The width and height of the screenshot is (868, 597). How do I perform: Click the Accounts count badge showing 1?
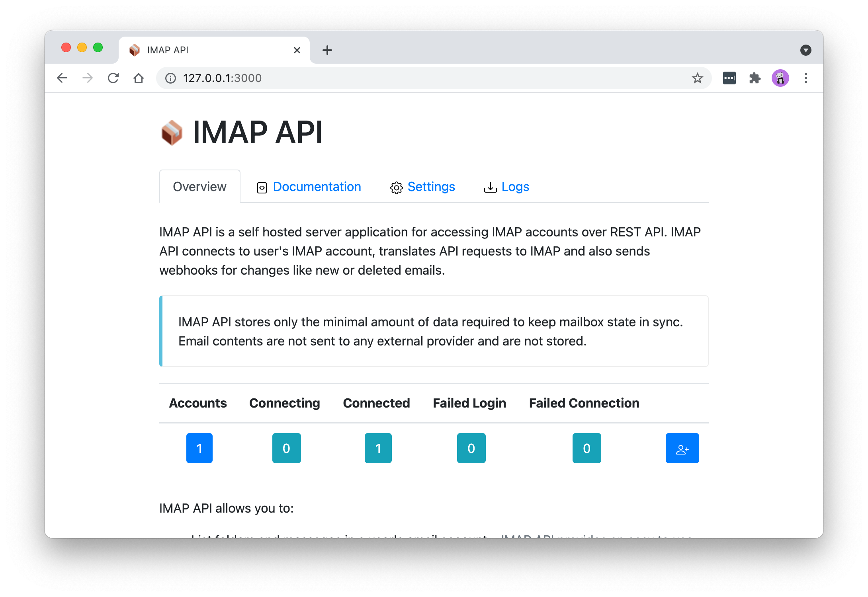pos(199,448)
